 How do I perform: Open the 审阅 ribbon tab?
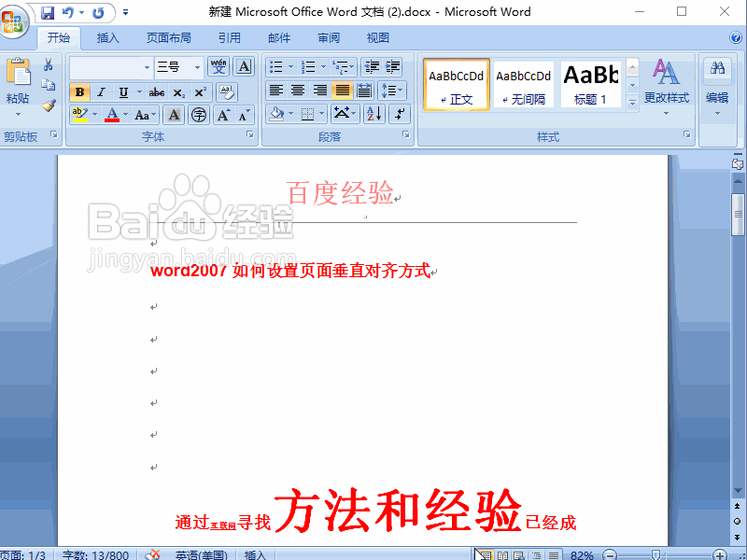click(x=329, y=37)
